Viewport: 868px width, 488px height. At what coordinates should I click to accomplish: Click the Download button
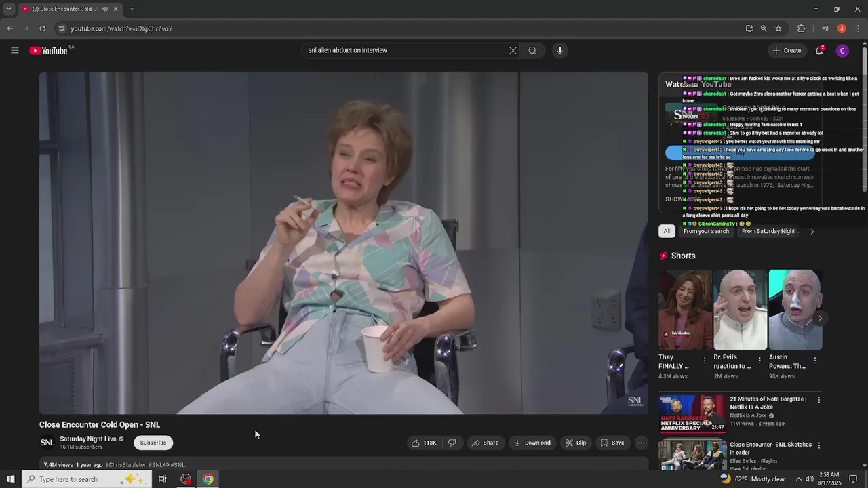(x=532, y=443)
